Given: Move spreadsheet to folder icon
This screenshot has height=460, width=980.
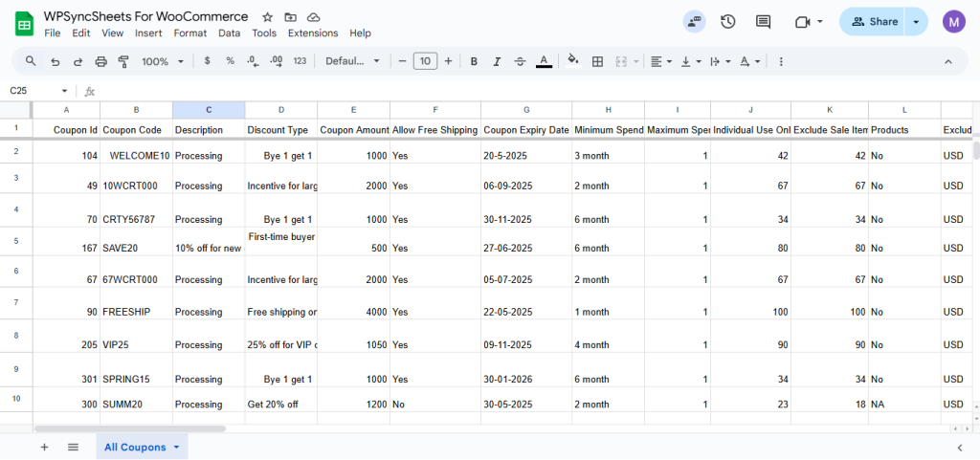Looking at the screenshot, I should click(x=291, y=17).
